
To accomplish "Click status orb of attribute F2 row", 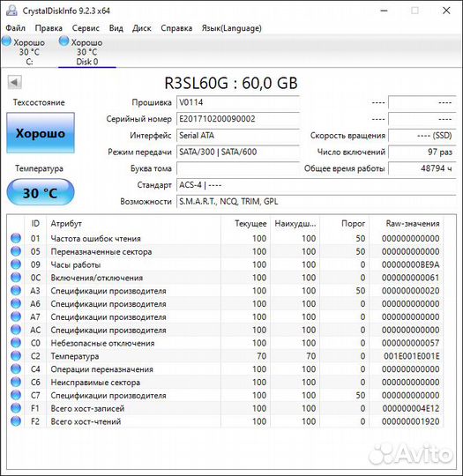I will click(16, 421).
